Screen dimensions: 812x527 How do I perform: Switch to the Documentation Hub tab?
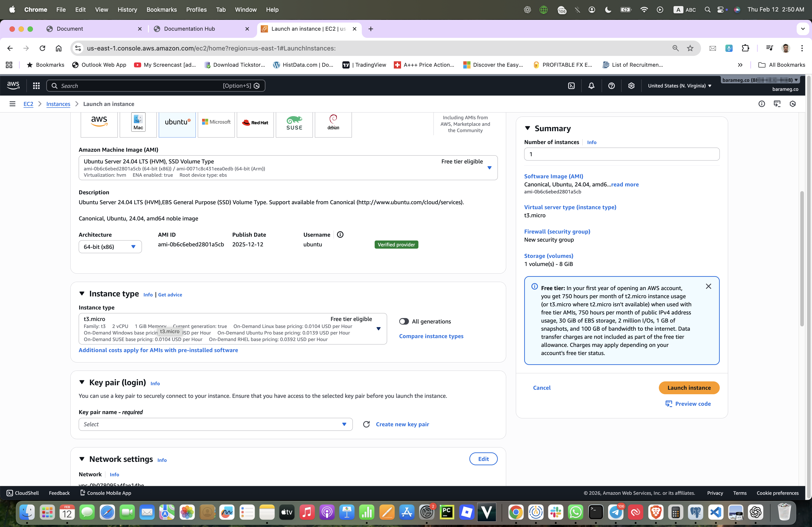(189, 29)
